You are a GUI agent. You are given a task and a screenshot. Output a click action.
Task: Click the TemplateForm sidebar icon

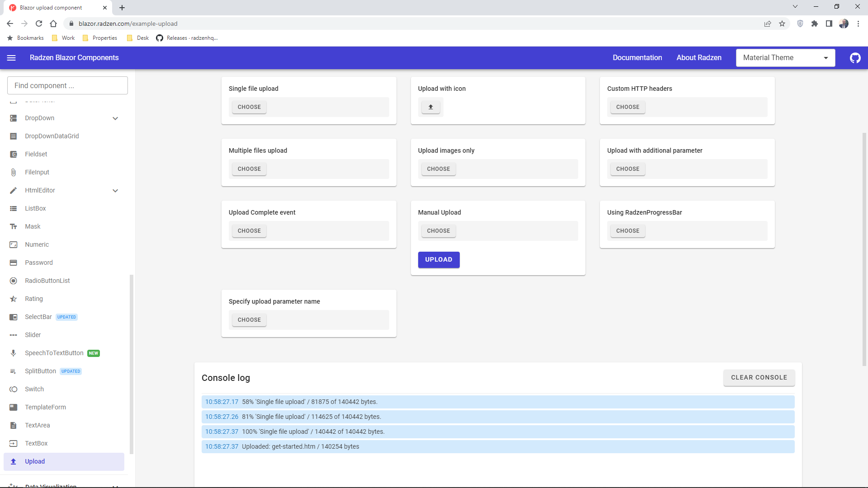click(14, 408)
